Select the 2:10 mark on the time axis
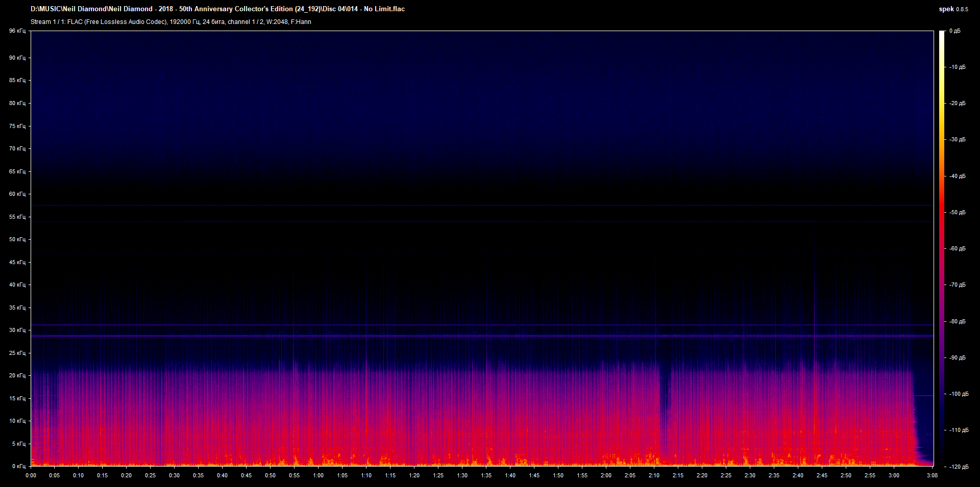Image resolution: width=980 pixels, height=487 pixels. [654, 475]
